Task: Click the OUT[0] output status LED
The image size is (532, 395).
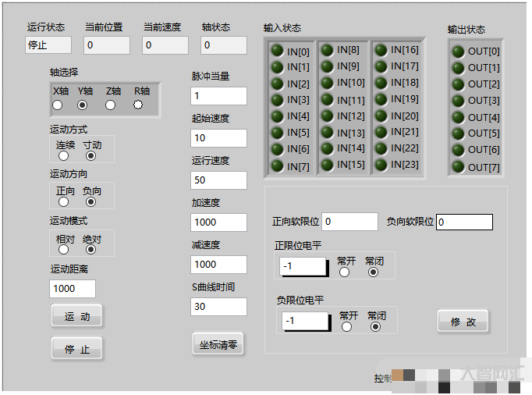Action: click(x=457, y=52)
